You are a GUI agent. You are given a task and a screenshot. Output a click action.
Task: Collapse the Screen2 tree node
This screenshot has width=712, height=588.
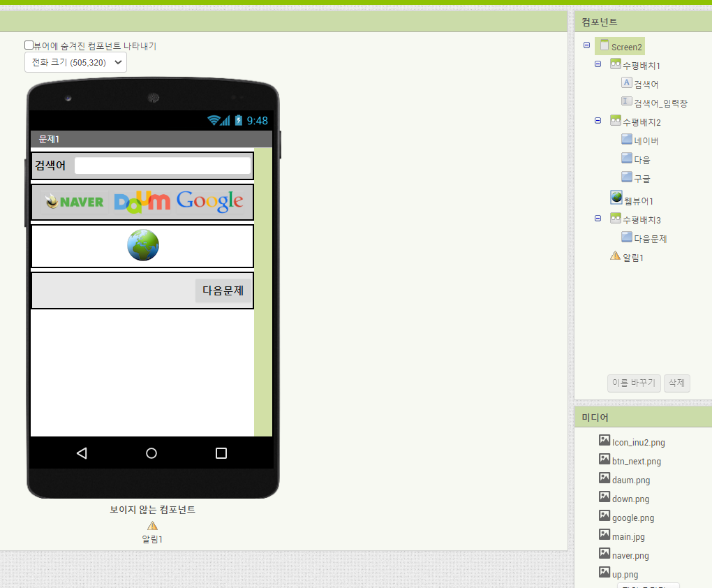click(x=586, y=45)
